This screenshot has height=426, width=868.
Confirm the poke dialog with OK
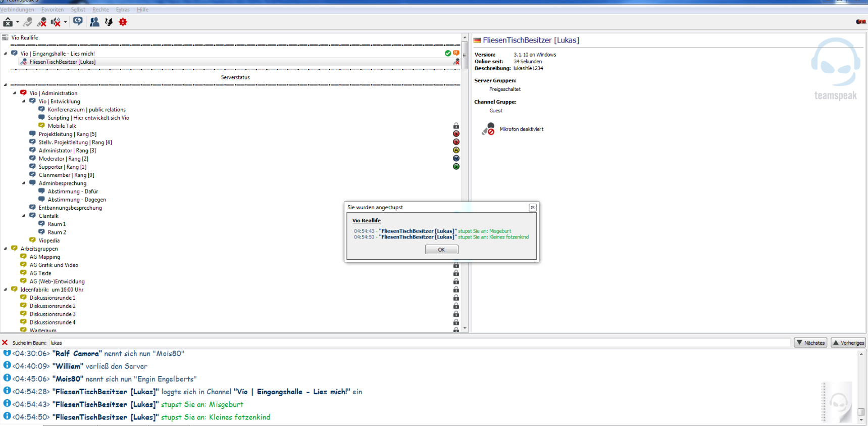[441, 250]
